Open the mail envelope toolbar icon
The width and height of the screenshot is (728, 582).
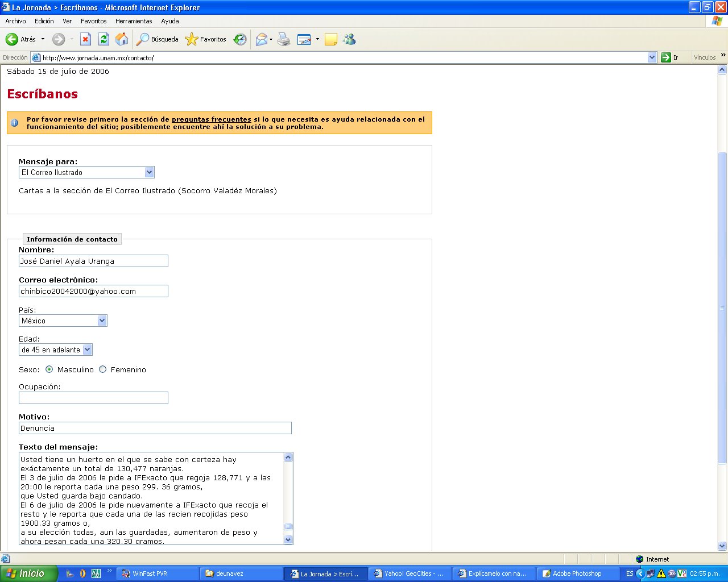pyautogui.click(x=261, y=39)
